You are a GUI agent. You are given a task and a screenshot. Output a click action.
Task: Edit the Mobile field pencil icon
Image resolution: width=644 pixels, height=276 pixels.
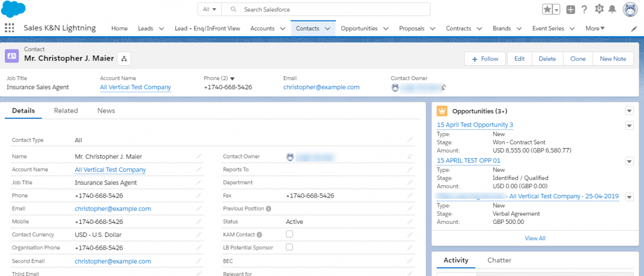[199, 221]
